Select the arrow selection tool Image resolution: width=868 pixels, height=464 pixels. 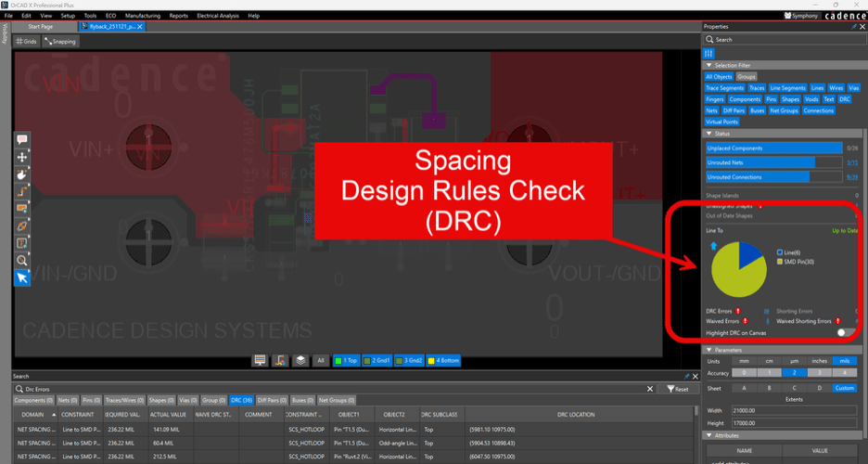coord(22,277)
